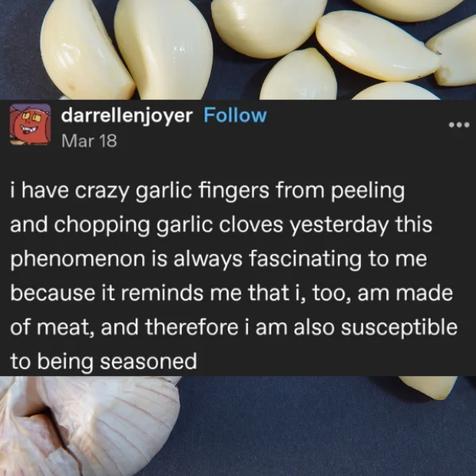This screenshot has height=476, width=476.
Task: Click the garlic clove tip below the post
Action: tap(428, 386)
